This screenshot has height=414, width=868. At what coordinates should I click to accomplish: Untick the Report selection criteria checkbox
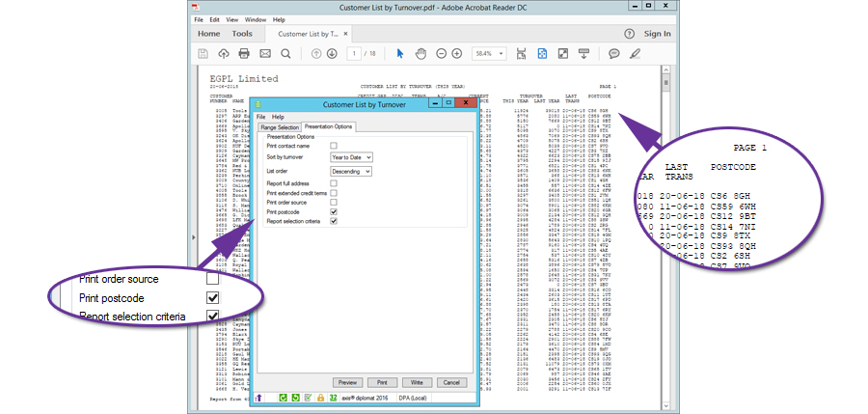point(334,221)
